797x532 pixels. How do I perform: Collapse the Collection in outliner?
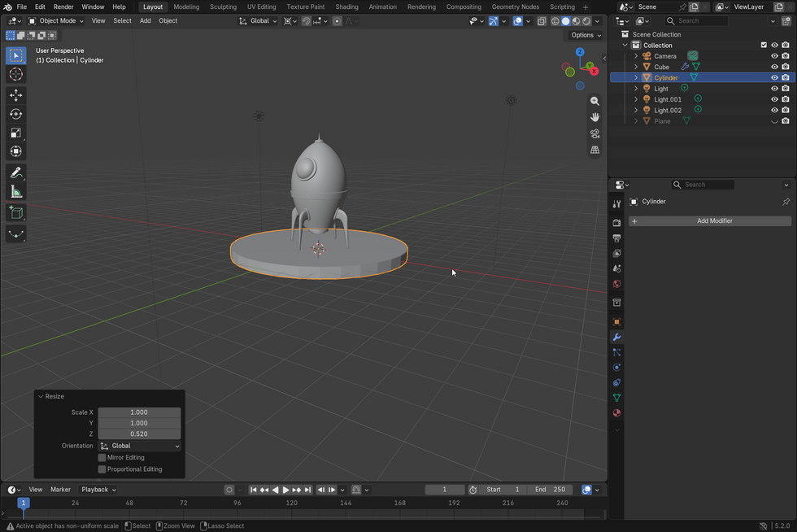(625, 46)
